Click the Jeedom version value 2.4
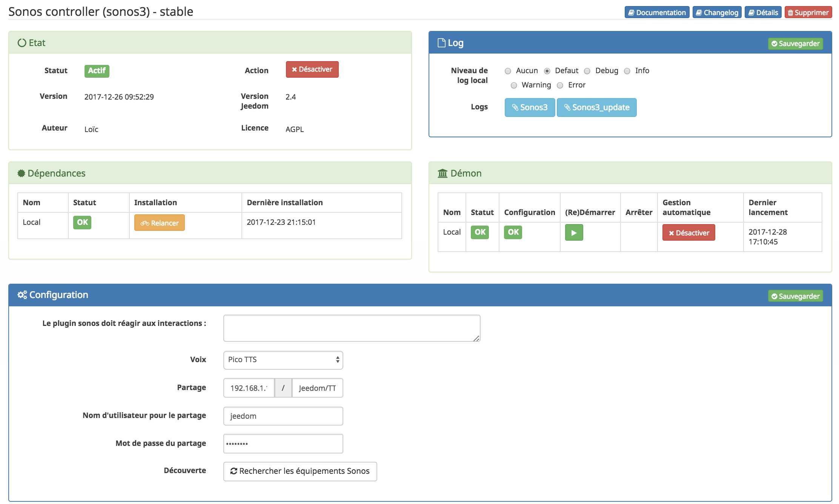The width and height of the screenshot is (839, 504). coord(290,97)
